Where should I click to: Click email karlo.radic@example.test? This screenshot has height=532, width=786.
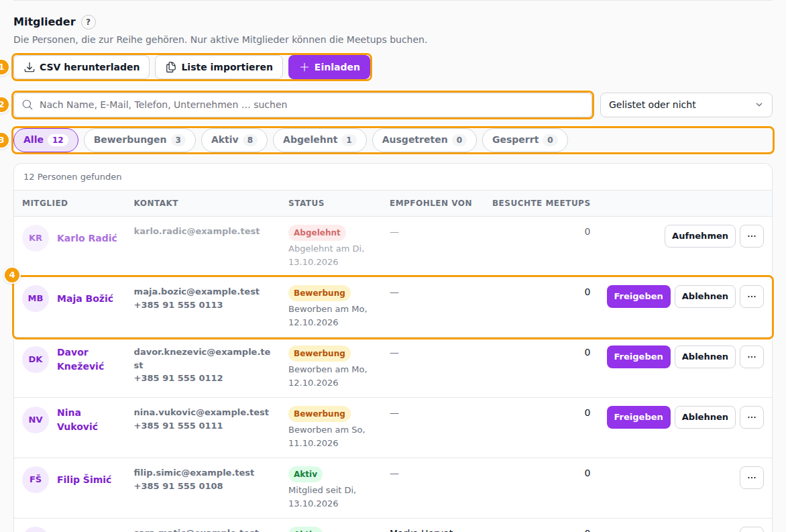196,231
